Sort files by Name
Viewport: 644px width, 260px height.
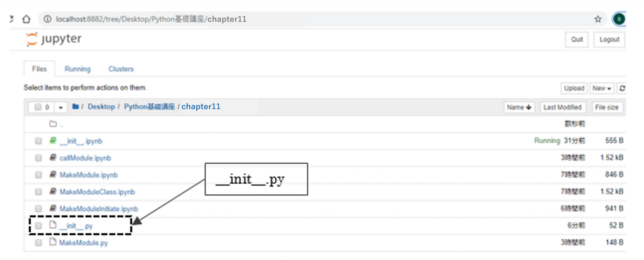tap(519, 107)
